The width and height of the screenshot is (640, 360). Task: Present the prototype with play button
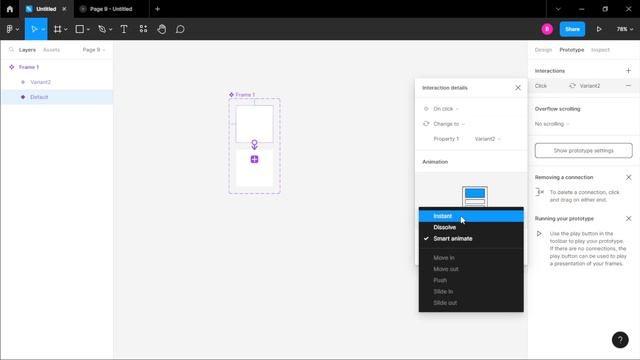click(x=599, y=29)
